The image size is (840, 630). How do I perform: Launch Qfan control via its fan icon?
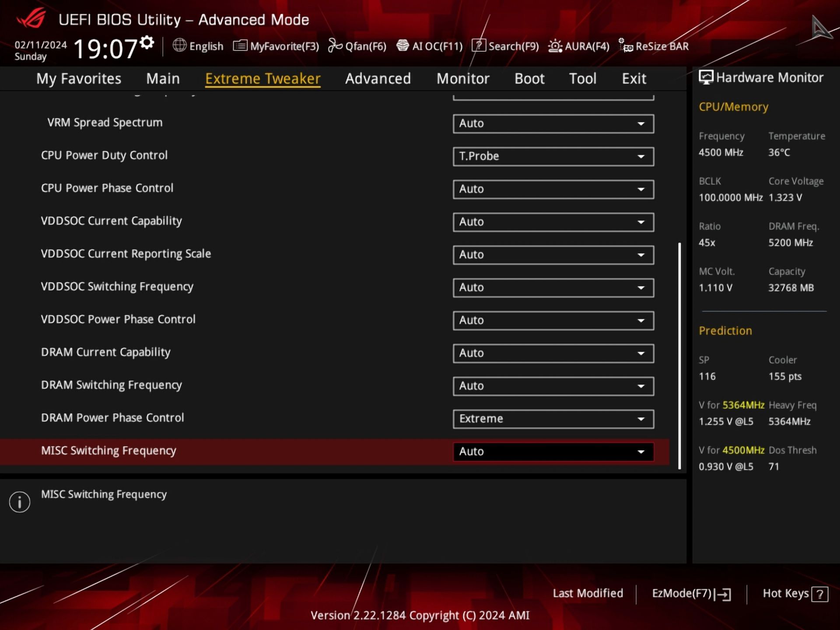point(335,45)
